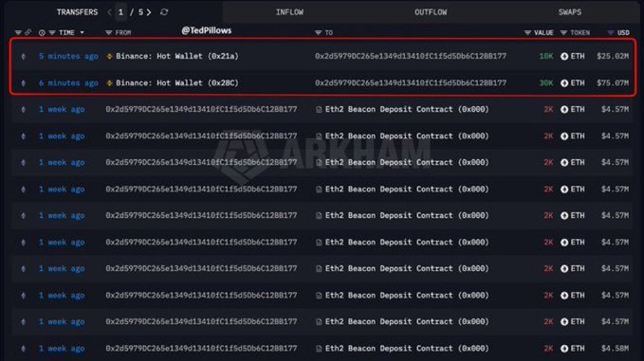The image size is (644, 361).
Task: Open the USD column filter icon
Action: (611, 32)
